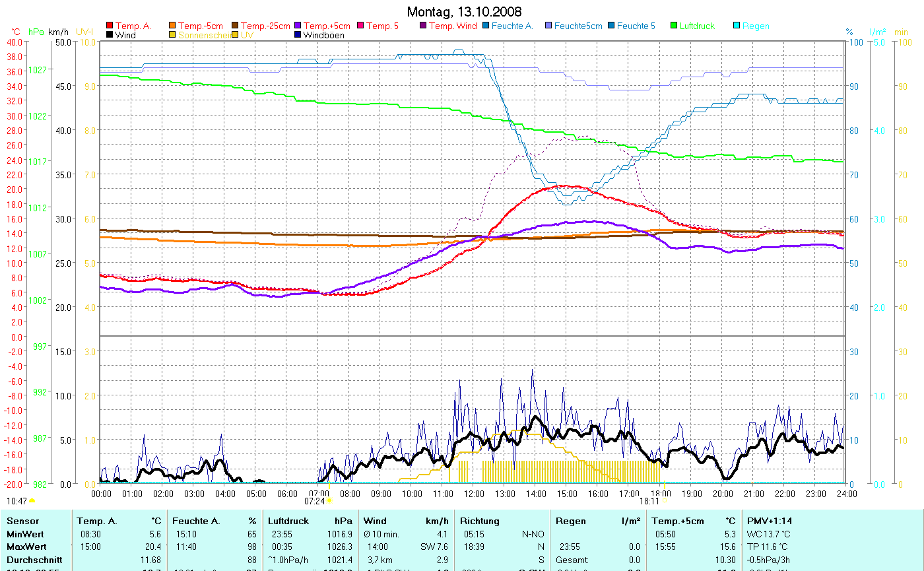Screen dimensions: 924x571
Task: Click the yellow UV legend square
Action: [x=236, y=35]
